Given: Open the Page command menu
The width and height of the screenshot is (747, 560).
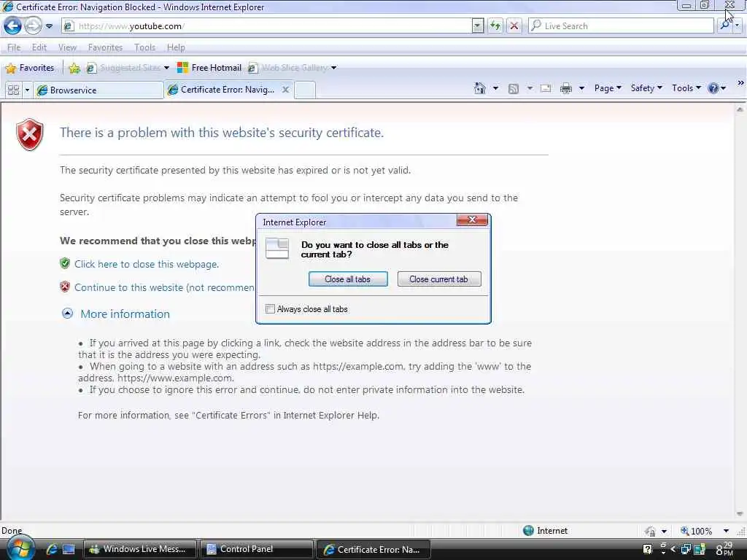Looking at the screenshot, I should click(x=608, y=88).
